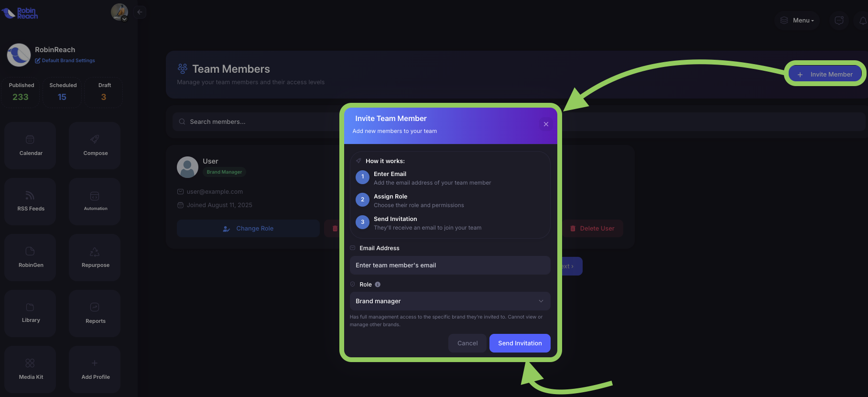
Task: Click Cancel in the invite dialog
Action: coord(467,343)
